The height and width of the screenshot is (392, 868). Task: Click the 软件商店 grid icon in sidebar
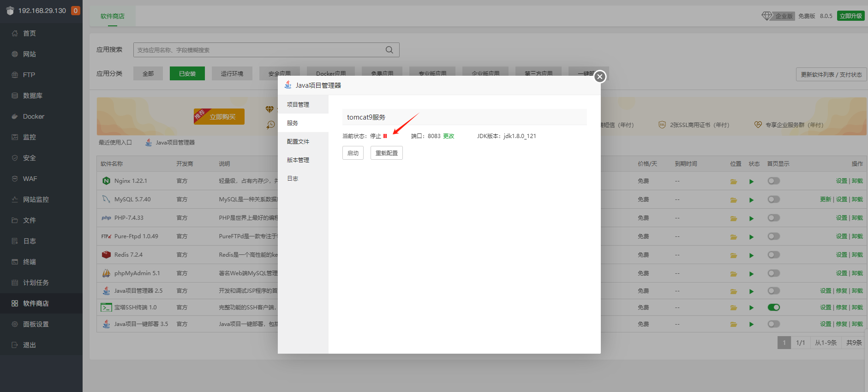click(x=15, y=303)
